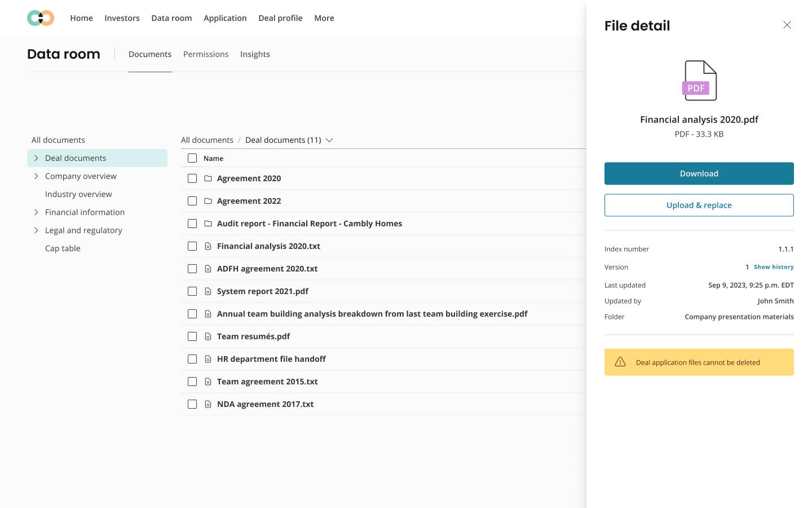Expand the Deal documents tree node
Screen dimensions: 812x508
pos(36,158)
